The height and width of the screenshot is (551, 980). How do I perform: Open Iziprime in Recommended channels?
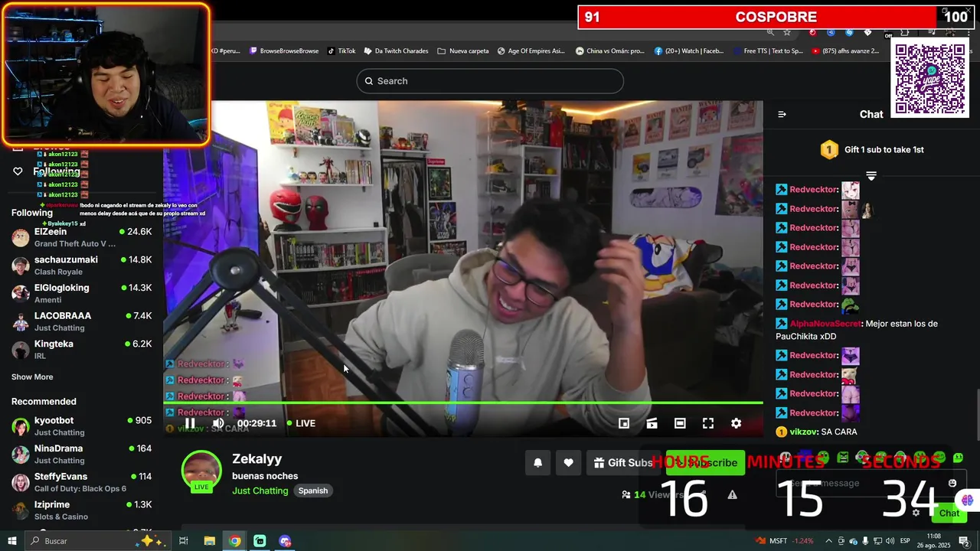click(x=81, y=510)
